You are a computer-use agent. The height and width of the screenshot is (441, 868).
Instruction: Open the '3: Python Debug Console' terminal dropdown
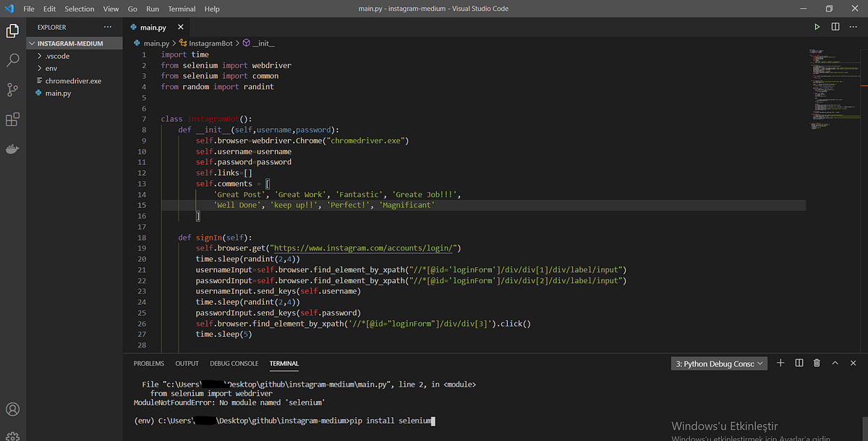click(718, 363)
